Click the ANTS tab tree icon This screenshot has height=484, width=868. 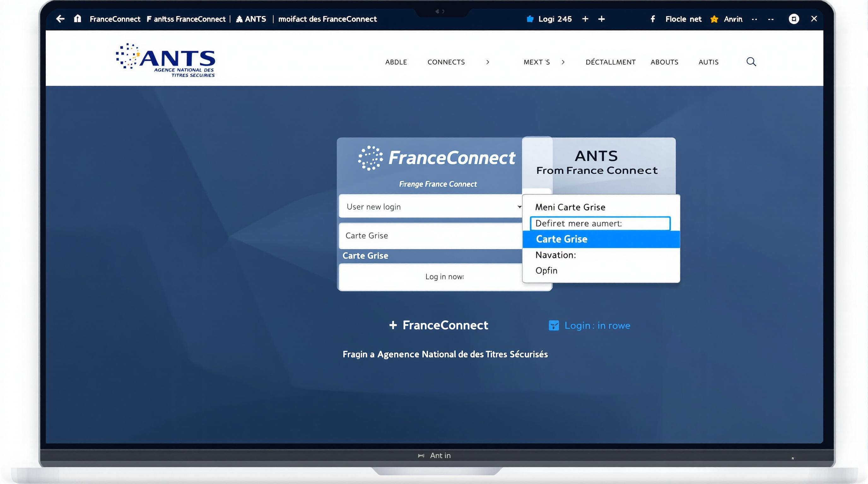[x=239, y=19]
